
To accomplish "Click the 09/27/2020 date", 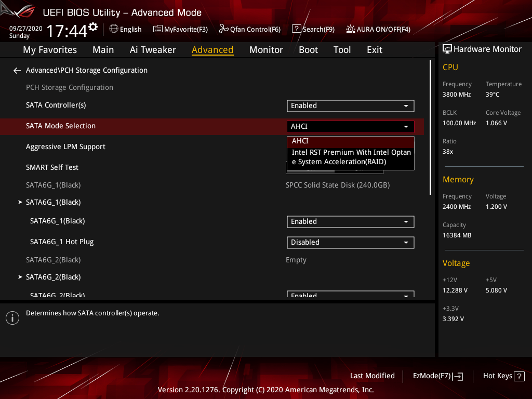I will [x=26, y=29].
